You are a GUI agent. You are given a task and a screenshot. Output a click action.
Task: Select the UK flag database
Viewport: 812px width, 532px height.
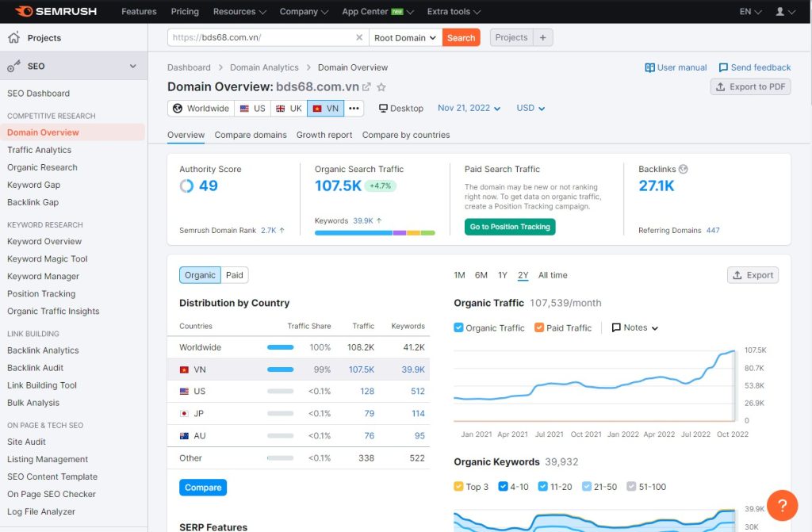coord(289,109)
